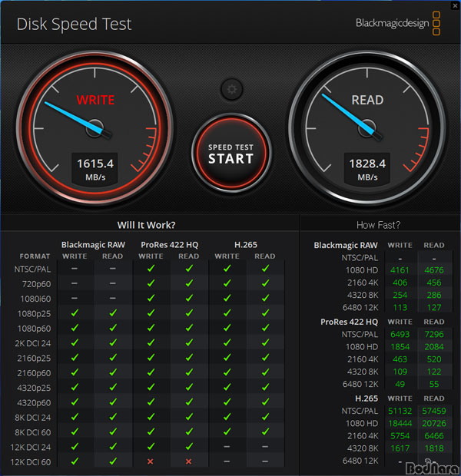Image resolution: width=461 pixels, height=476 pixels.
Task: Click H.265 4320 8K write value 1617
Action: 400,448
